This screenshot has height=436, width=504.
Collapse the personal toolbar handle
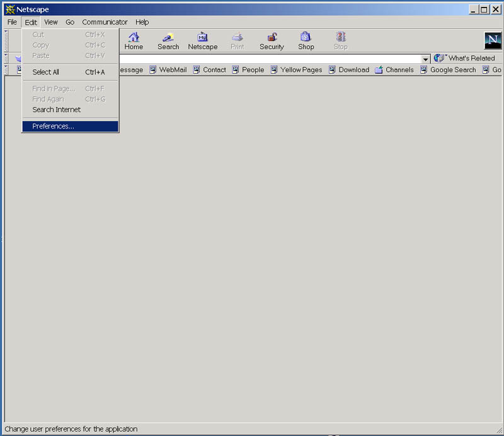[x=6, y=70]
